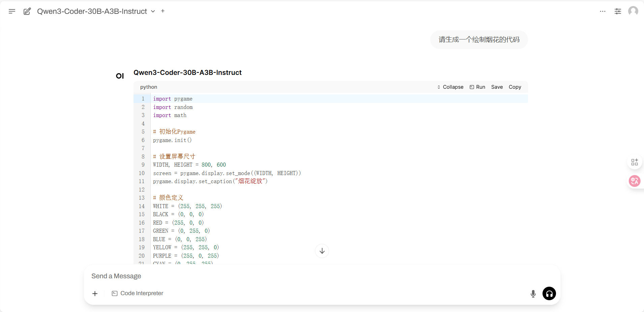Click the 'PURPLE = (255, 0, 255)' line
Image resolution: width=644 pixels, height=312 pixels.
point(186,256)
